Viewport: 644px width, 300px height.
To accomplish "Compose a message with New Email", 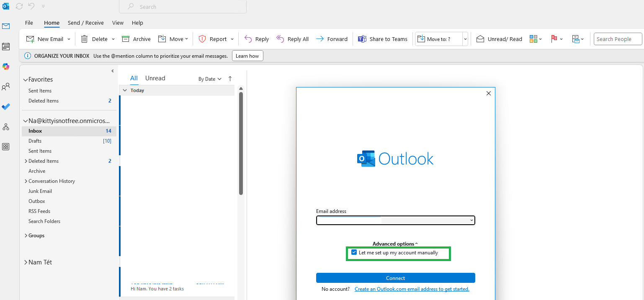I will pos(45,39).
